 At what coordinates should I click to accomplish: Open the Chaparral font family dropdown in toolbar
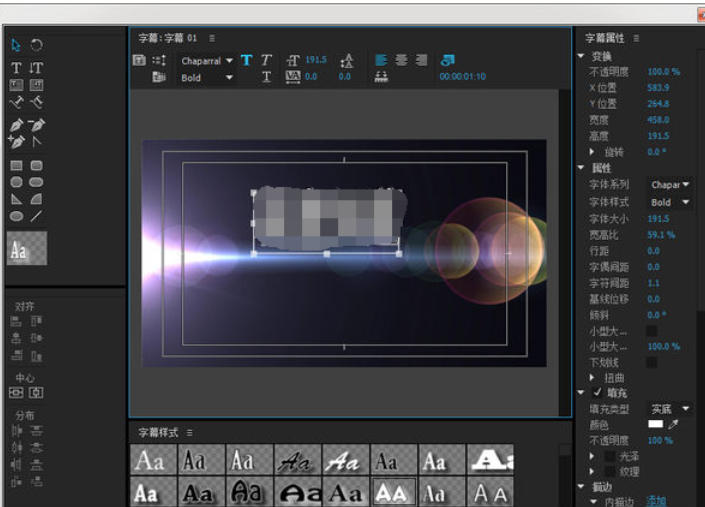click(x=207, y=61)
